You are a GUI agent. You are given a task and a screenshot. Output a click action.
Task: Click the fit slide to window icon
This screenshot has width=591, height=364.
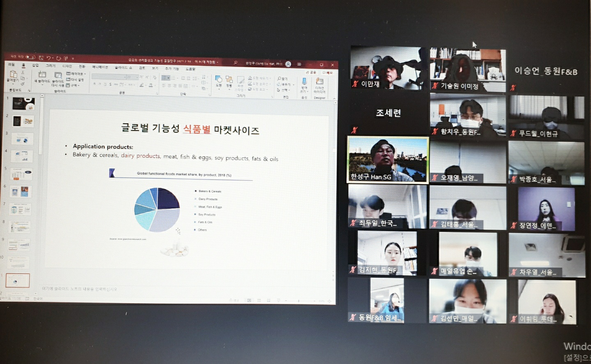tap(329, 301)
